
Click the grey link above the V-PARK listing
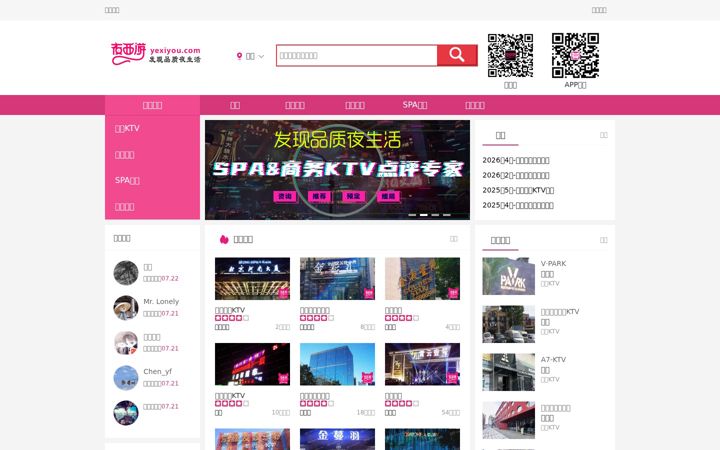(604, 240)
